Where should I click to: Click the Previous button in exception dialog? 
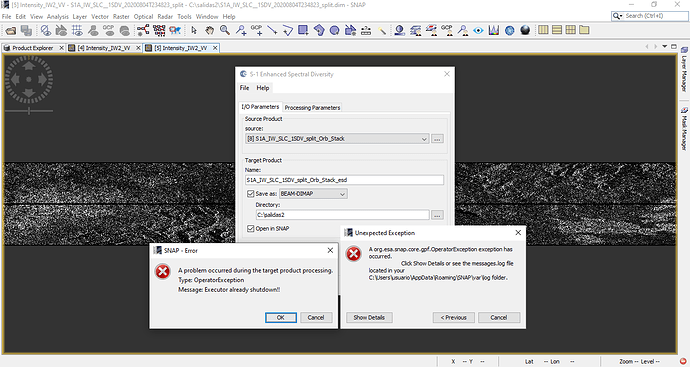click(453, 317)
